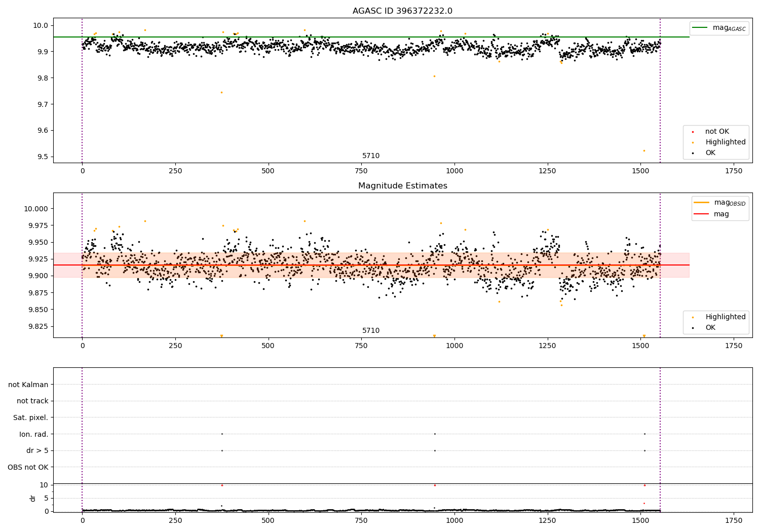Click the 'not Kalman' axis label
The width and height of the screenshot is (760, 532).
tap(28, 385)
